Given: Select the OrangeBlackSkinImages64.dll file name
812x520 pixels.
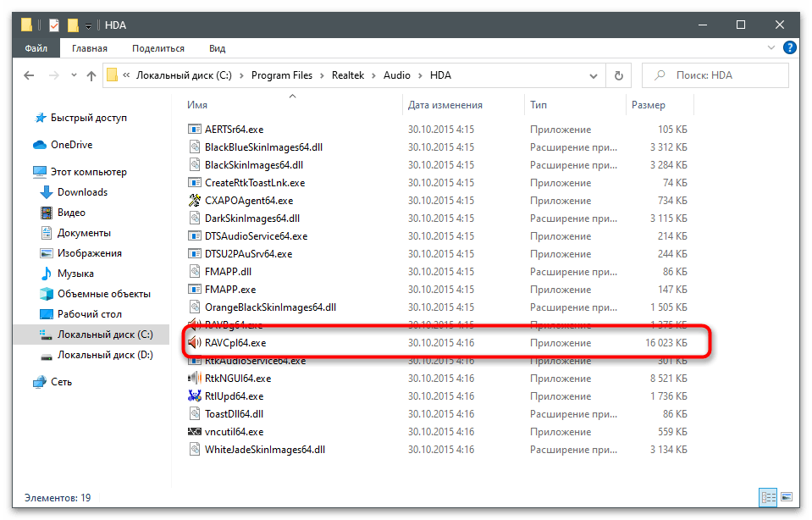Looking at the screenshot, I should coord(270,307).
